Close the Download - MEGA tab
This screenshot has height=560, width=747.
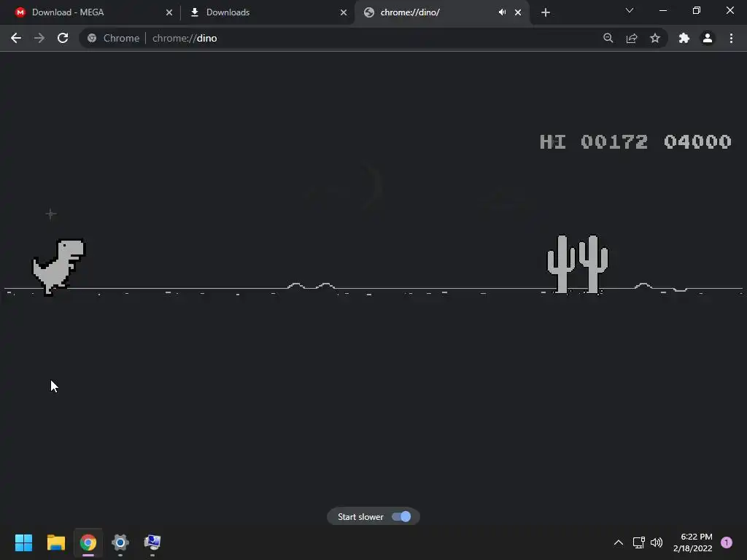[169, 12]
